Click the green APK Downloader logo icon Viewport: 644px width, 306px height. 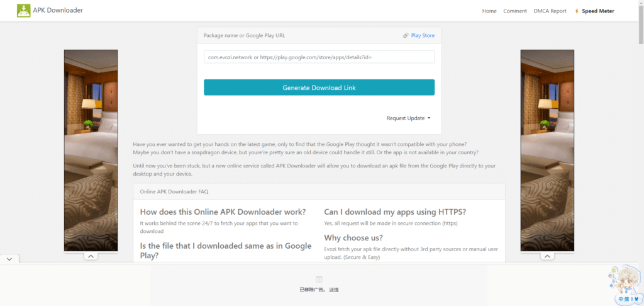tap(24, 10)
